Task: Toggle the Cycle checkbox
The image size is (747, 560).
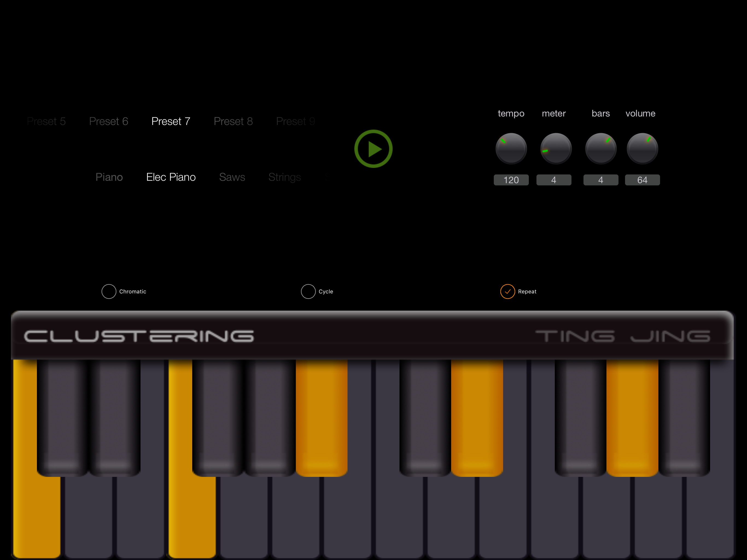Action: 308,291
